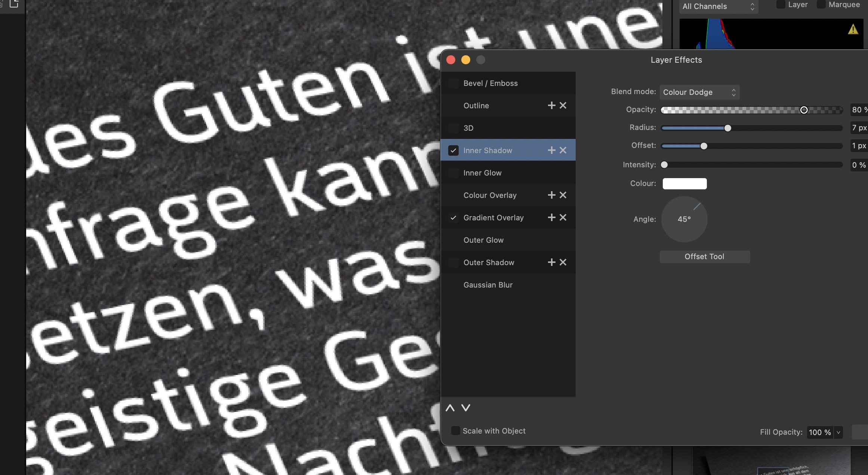Close the Layer Effects dialog
This screenshot has width=868, height=475.
pyautogui.click(x=451, y=60)
